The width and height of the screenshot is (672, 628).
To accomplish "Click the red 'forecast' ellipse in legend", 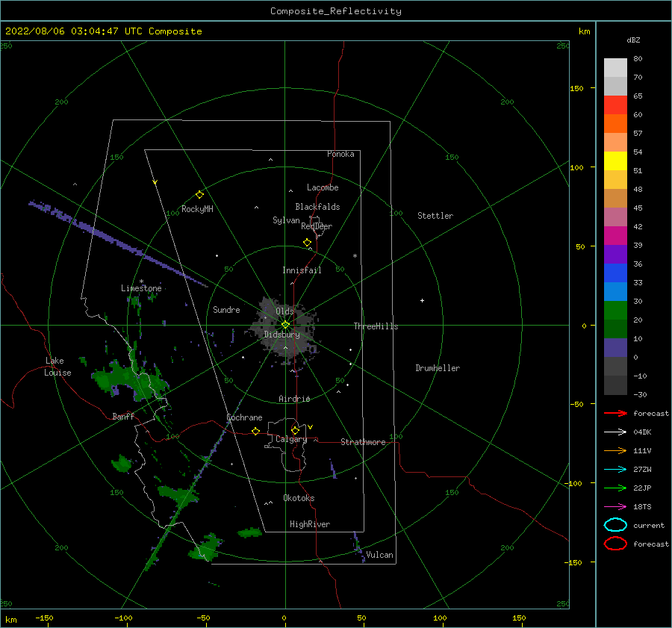I will point(615,544).
